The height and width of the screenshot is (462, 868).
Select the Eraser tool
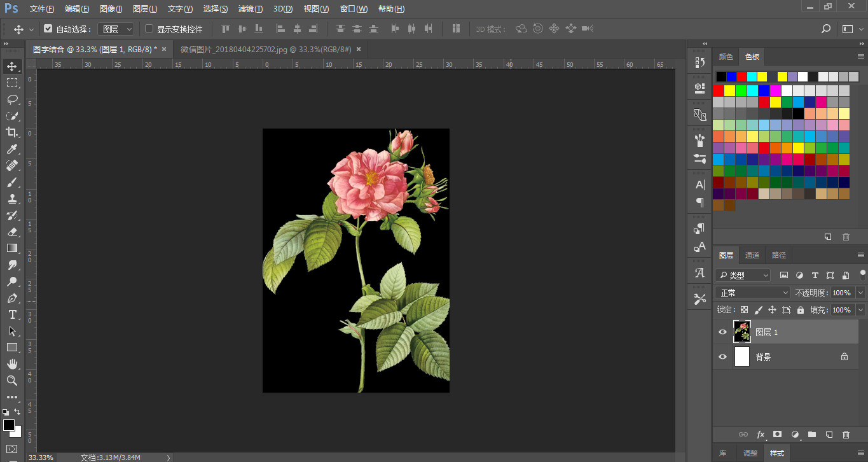tap(12, 232)
